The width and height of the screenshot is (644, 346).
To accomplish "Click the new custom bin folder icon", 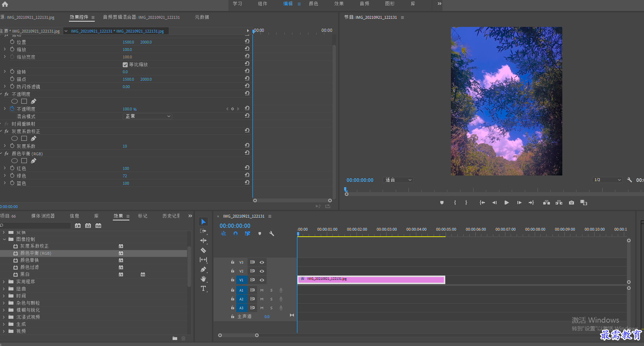I will [x=175, y=338].
